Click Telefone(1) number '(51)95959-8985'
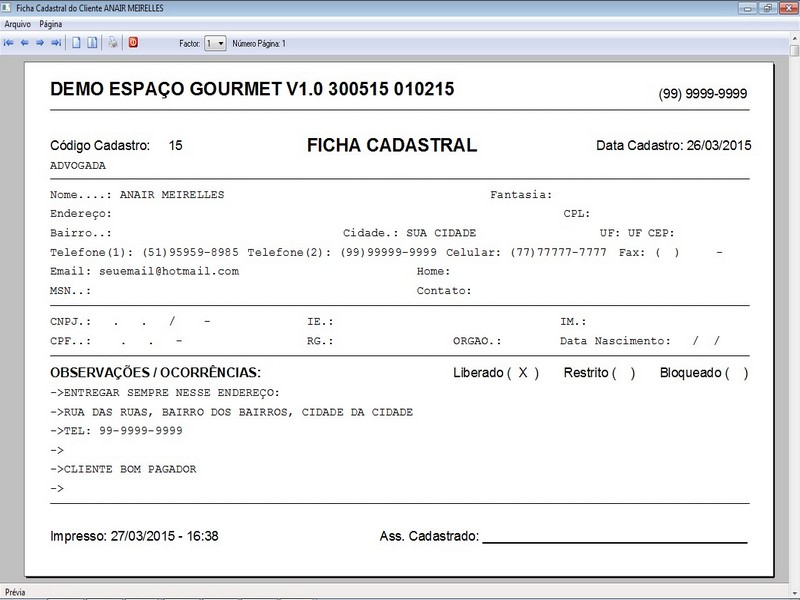 click(x=190, y=253)
